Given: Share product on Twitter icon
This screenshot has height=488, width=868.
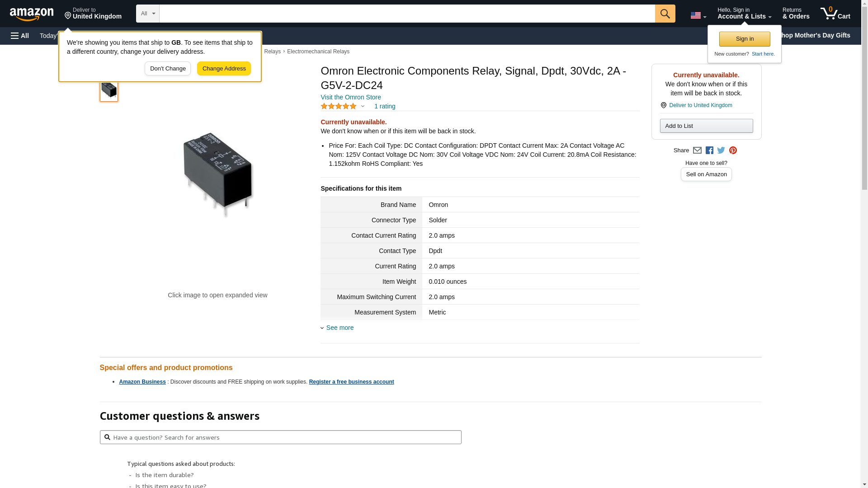Looking at the screenshot, I should coord(721,150).
